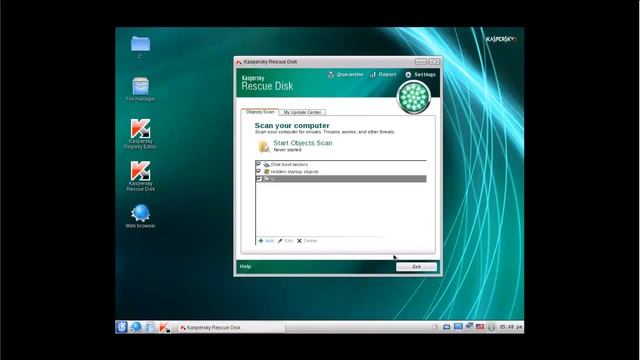Image resolution: width=640 pixels, height=360 pixels.
Task: Click the display monitor icon in system tray
Action: [x=458, y=327]
